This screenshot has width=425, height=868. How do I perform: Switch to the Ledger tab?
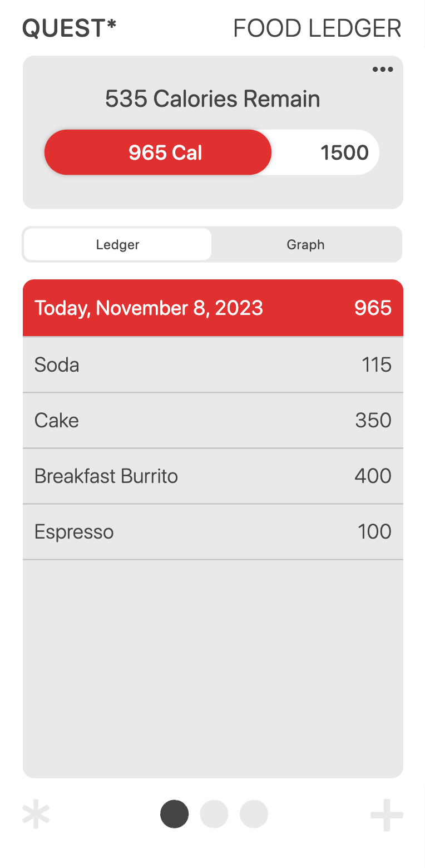[x=117, y=244]
